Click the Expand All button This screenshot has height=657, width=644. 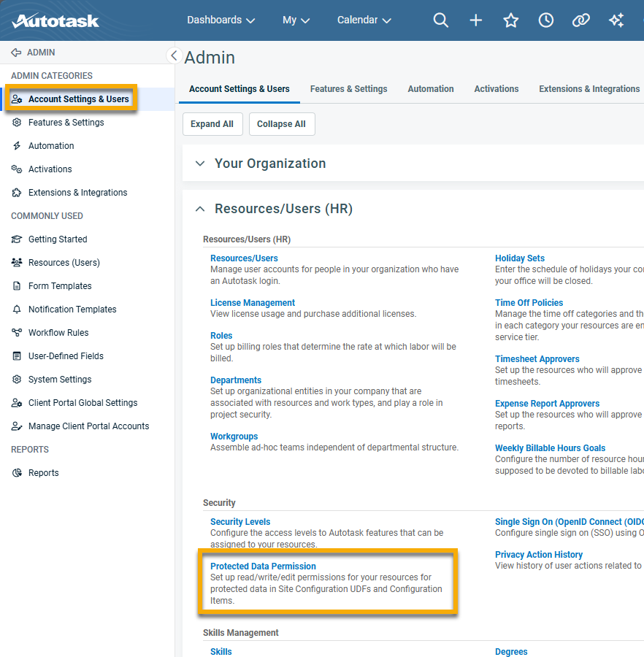click(x=212, y=123)
